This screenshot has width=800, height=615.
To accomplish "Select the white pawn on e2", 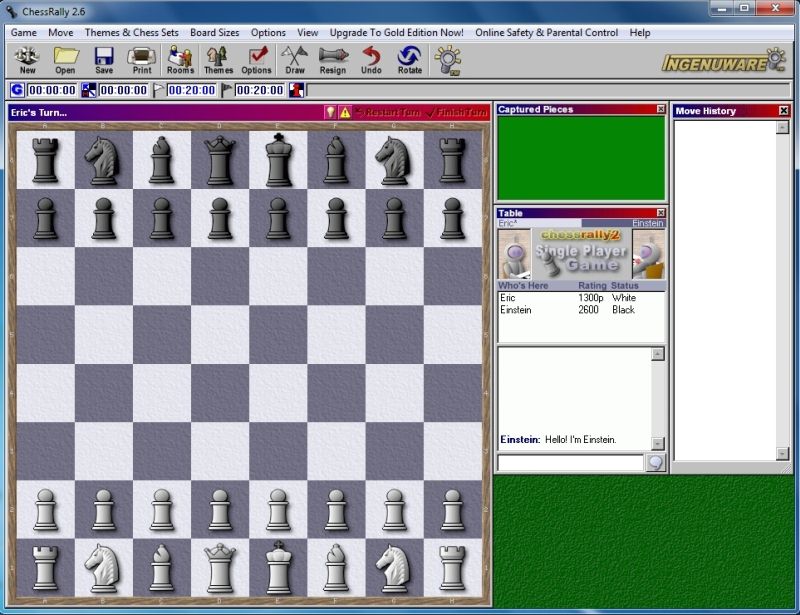I will 278,509.
